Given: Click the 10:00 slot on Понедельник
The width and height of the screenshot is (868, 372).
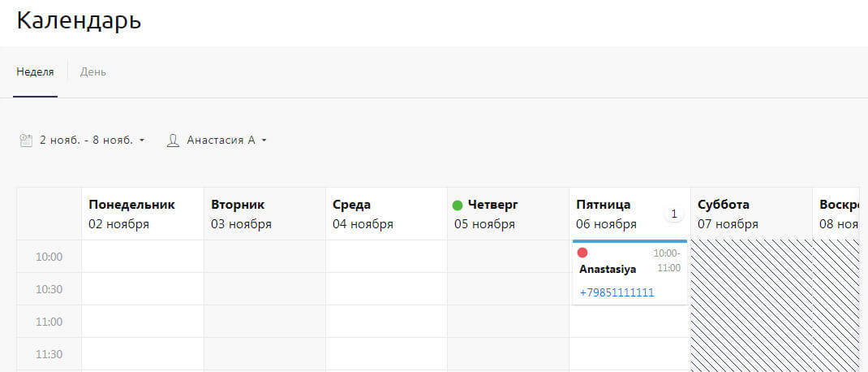Looking at the screenshot, I should point(142,257).
